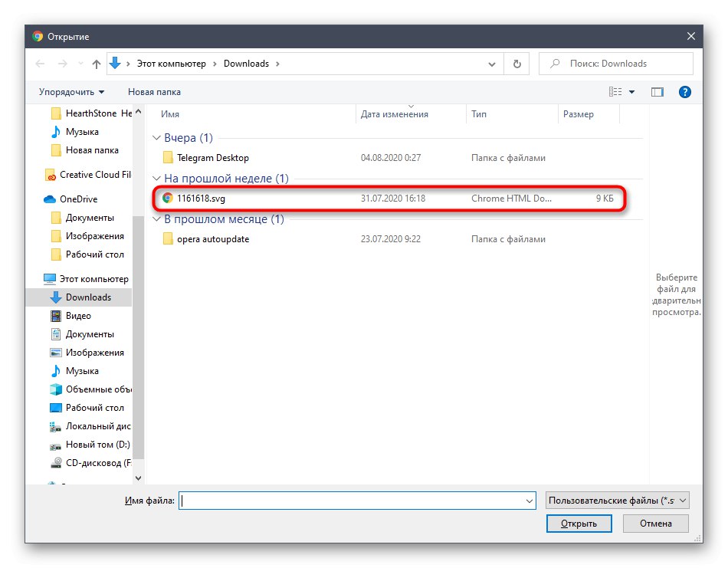Select 'Downloads' in the address path
Screen dimensions: 728x568
tap(246, 64)
